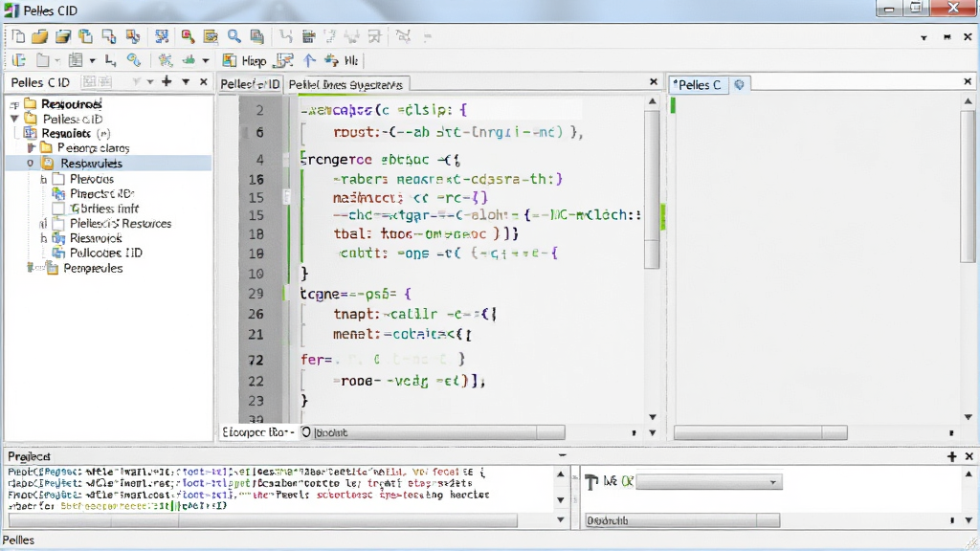The width and height of the screenshot is (980, 551).
Task: Click the plus icon in bottom right panel
Action: point(952,456)
